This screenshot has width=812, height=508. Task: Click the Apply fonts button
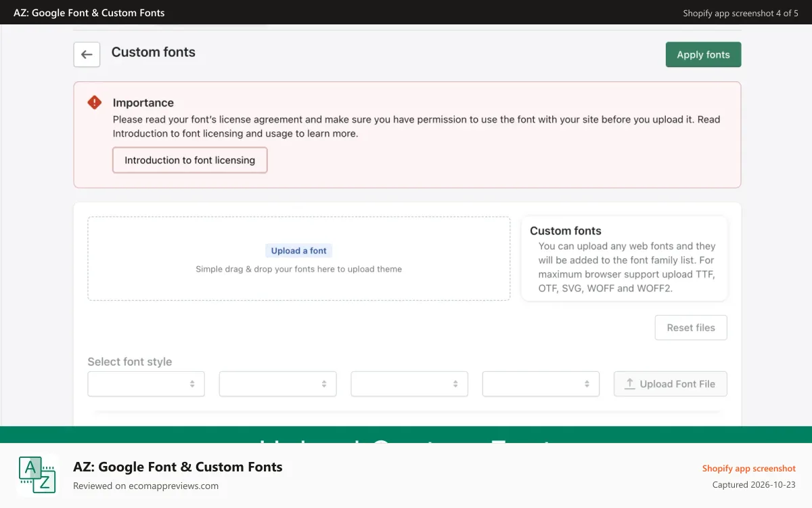pos(703,55)
